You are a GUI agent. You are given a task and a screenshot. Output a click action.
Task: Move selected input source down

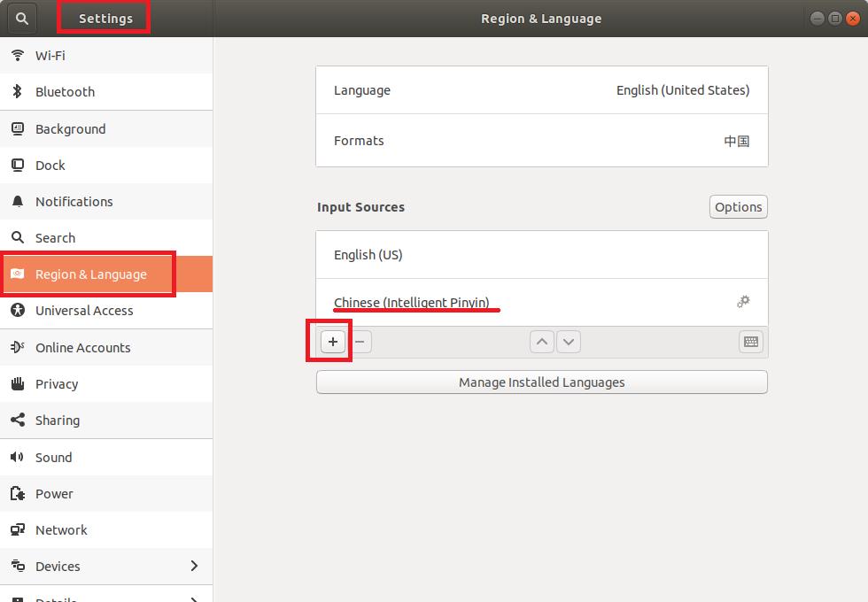click(568, 341)
